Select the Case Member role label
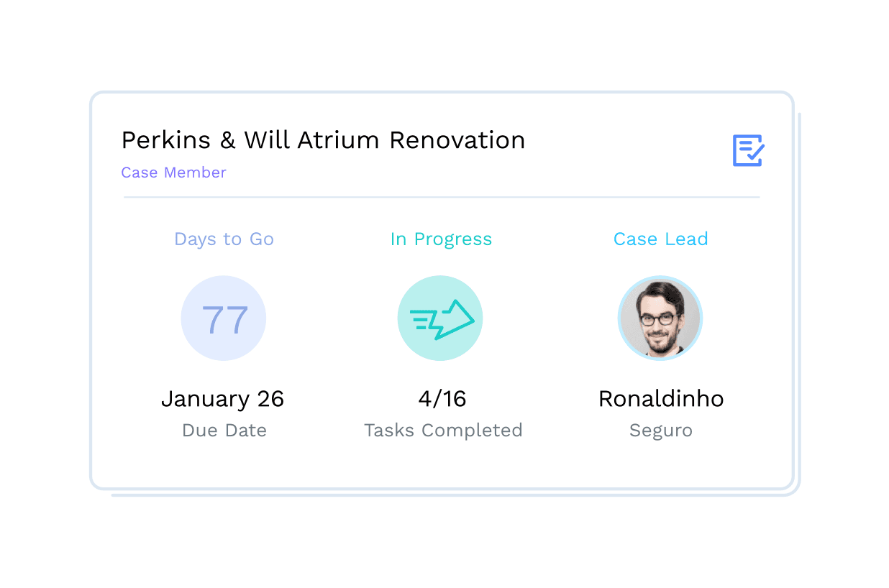This screenshot has width=889, height=588. click(173, 173)
